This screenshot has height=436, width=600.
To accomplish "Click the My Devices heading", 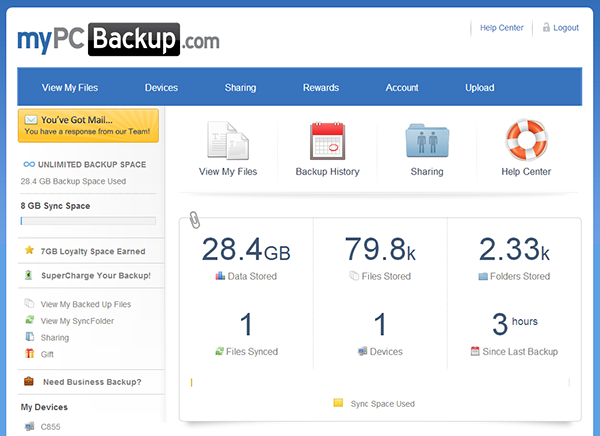I will (x=44, y=407).
